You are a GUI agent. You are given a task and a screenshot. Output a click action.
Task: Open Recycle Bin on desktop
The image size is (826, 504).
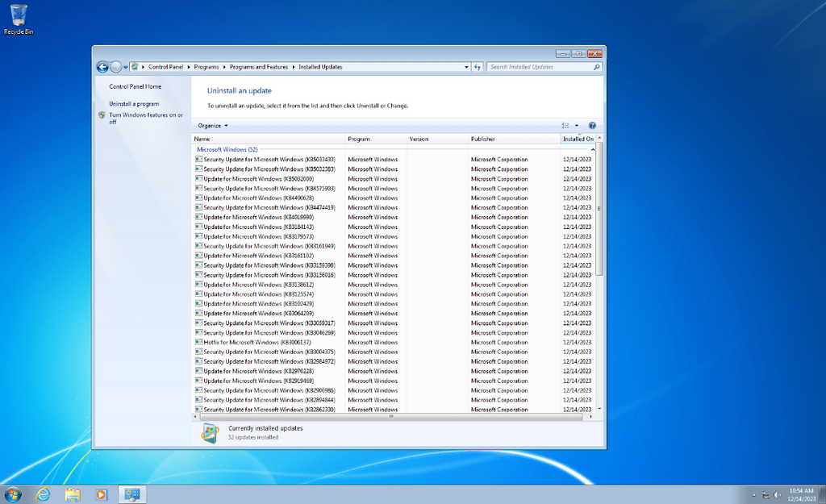point(19,20)
